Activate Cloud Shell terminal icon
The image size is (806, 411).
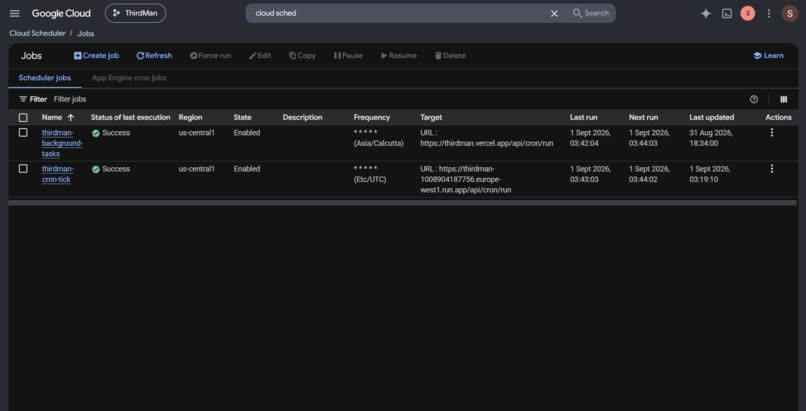(x=727, y=13)
